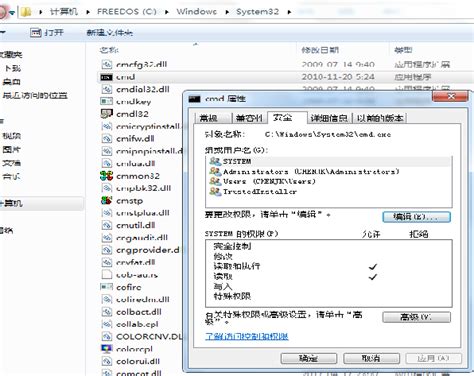Viewport: 474px width, 376px height.
Task: Click the Administrators group icon
Action: click(215, 171)
